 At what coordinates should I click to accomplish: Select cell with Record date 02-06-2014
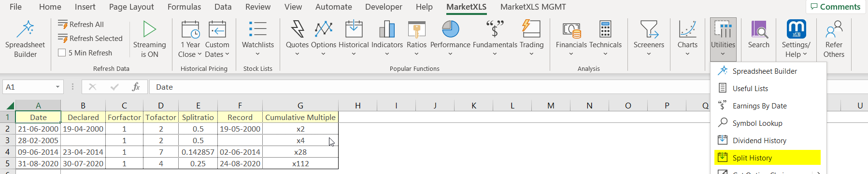pyautogui.click(x=240, y=152)
